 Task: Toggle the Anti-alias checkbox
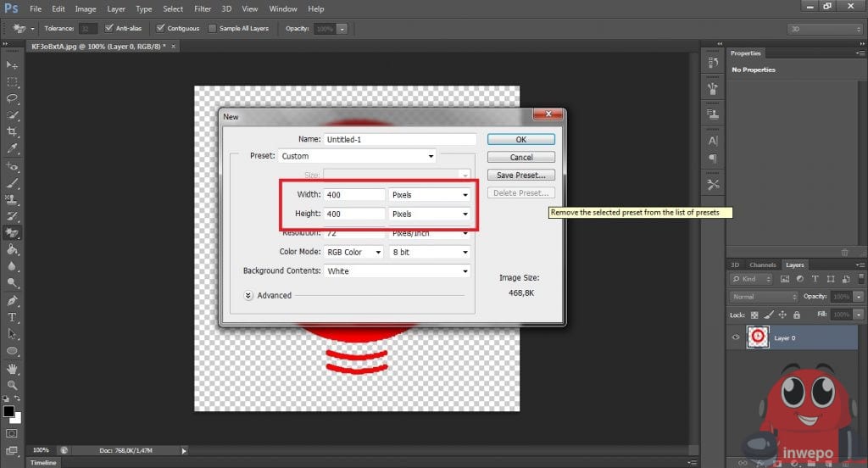click(108, 28)
